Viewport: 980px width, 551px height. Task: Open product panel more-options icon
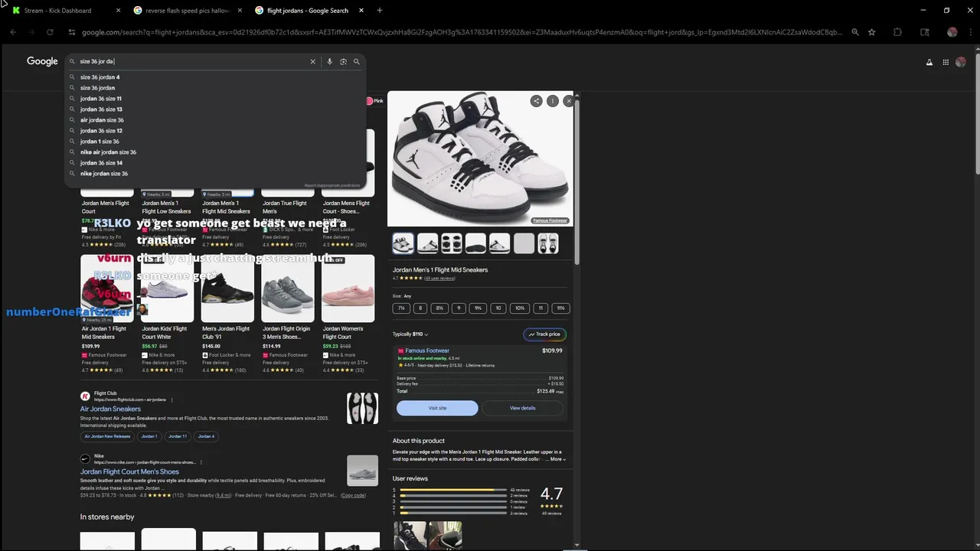coord(552,101)
